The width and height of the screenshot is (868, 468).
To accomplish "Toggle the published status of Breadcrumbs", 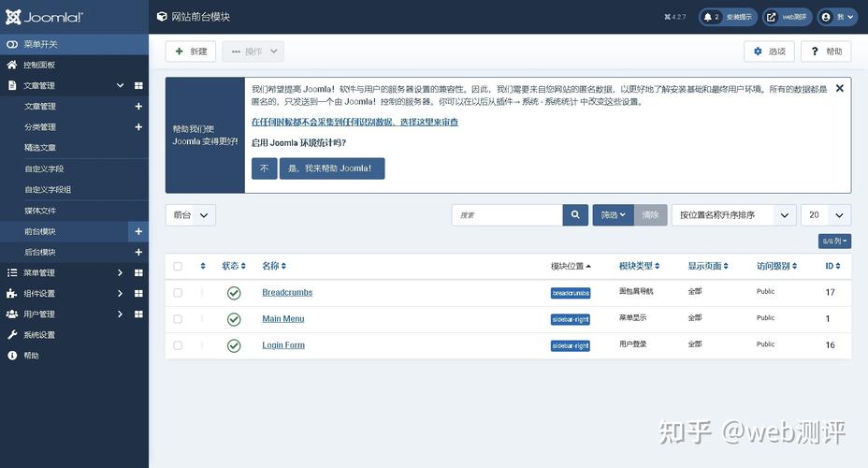I will click(x=234, y=293).
